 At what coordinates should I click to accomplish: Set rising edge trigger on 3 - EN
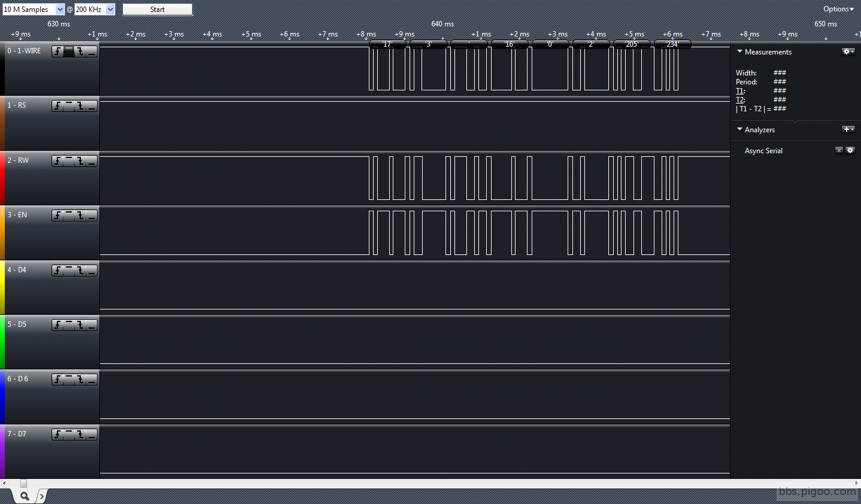pyautogui.click(x=57, y=215)
